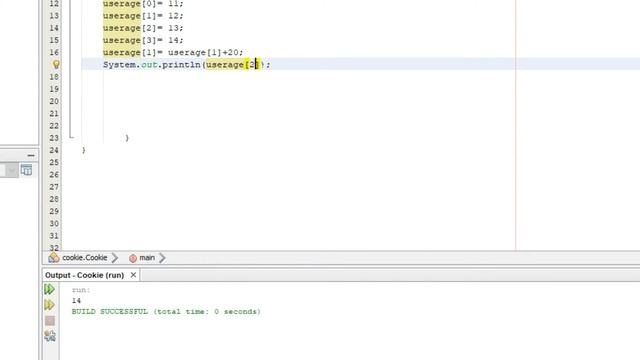Screen dimensions: 640x360
Task: Select the Output - Cookie (run) tab
Action: pyautogui.click(x=84, y=275)
